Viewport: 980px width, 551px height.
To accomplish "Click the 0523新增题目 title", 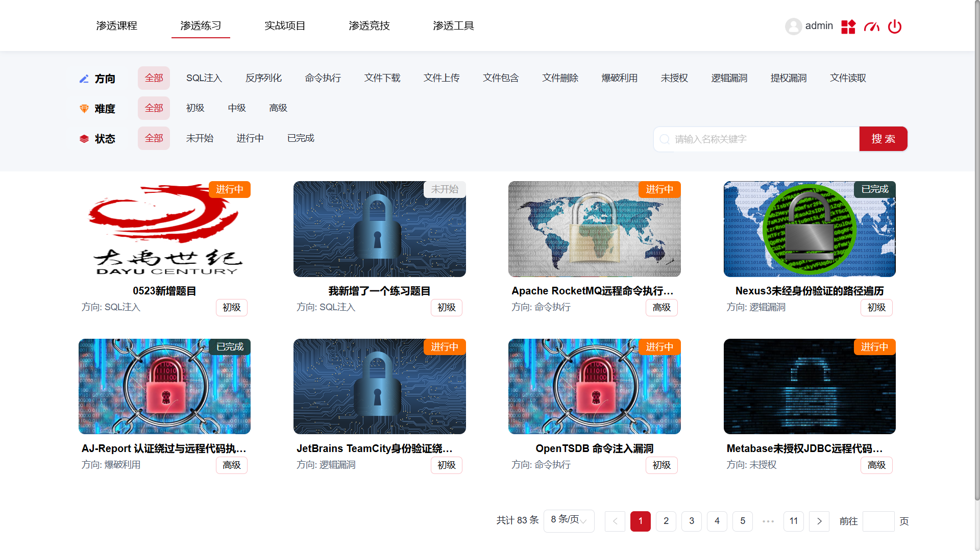I will click(164, 291).
